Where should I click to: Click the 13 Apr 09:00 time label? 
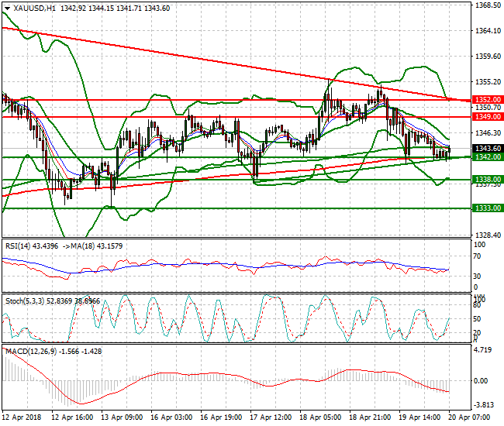(122, 417)
